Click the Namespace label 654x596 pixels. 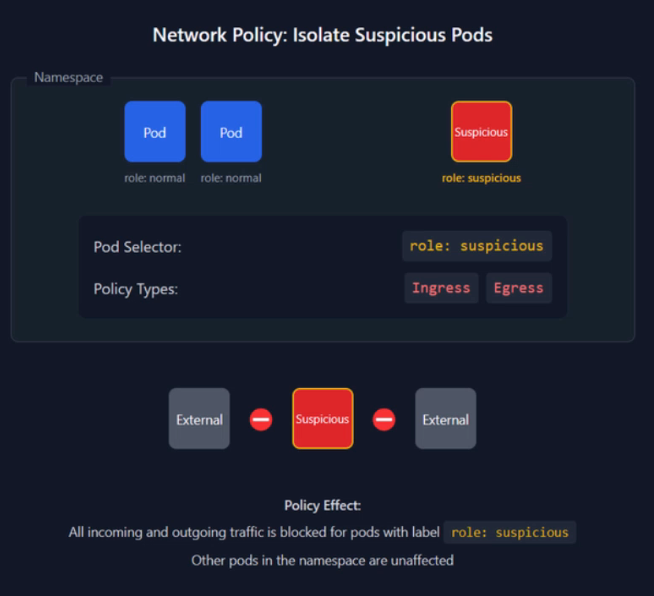[x=68, y=77]
